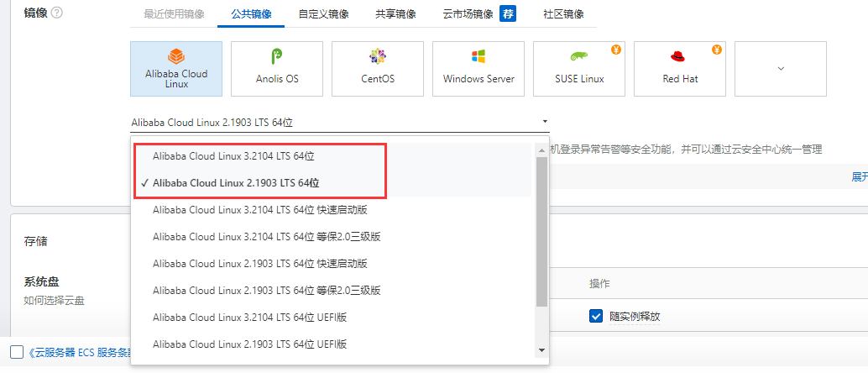The image size is (868, 373).
Task: Select the Alibaba Cloud Linux image icon
Action: tap(176, 69)
